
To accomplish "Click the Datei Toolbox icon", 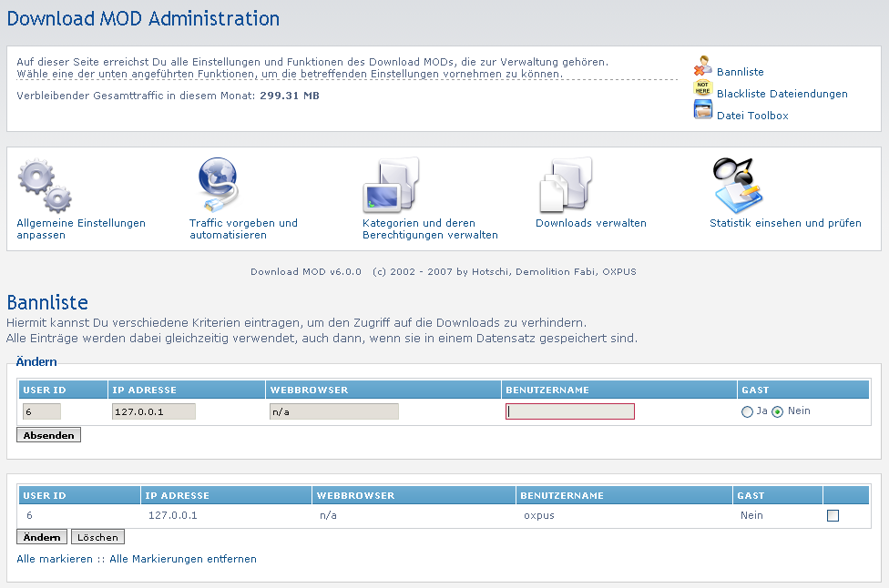I will click(702, 110).
